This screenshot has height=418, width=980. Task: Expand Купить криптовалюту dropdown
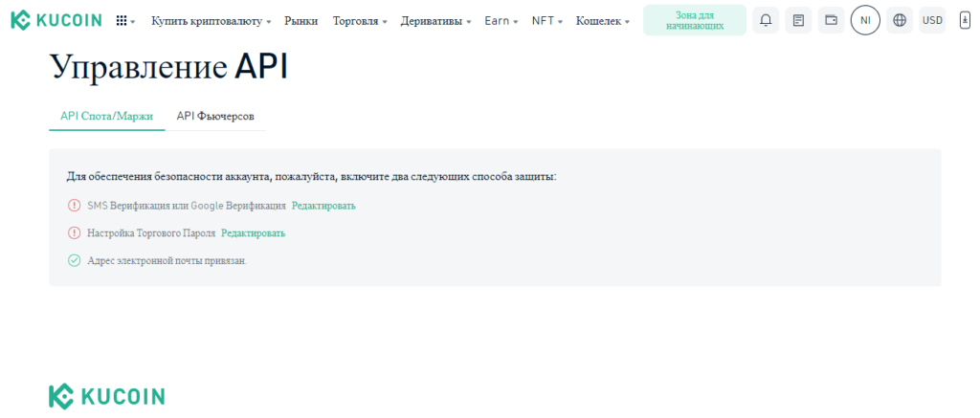tap(211, 20)
